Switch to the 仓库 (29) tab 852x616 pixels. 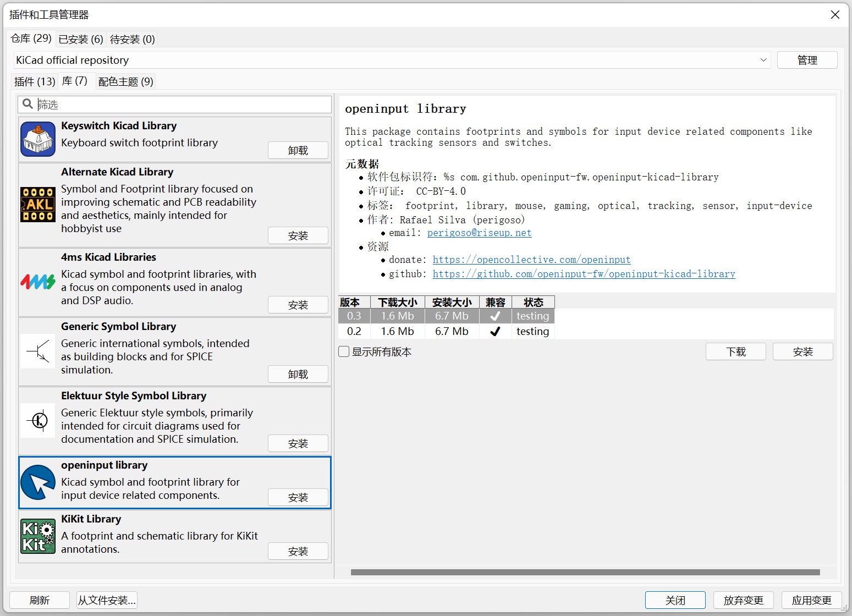click(31, 38)
